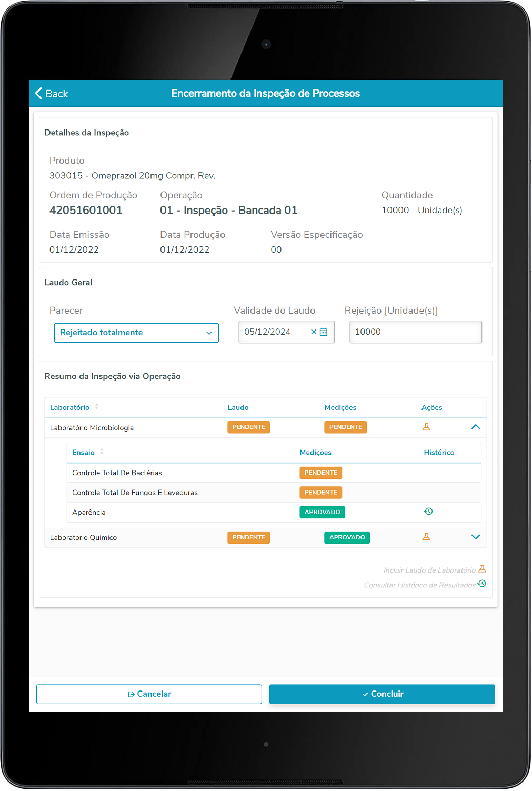Screen dimensions: 532x791
Task: Click flask icon beside Incluir Laudo de Laboratório
Action: pos(482,569)
